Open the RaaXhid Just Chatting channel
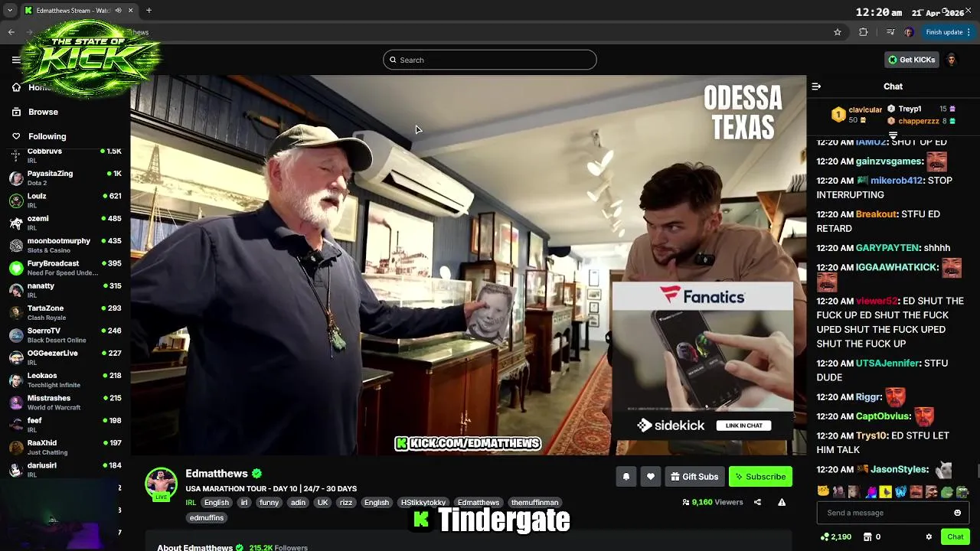The image size is (980, 551). [65, 447]
